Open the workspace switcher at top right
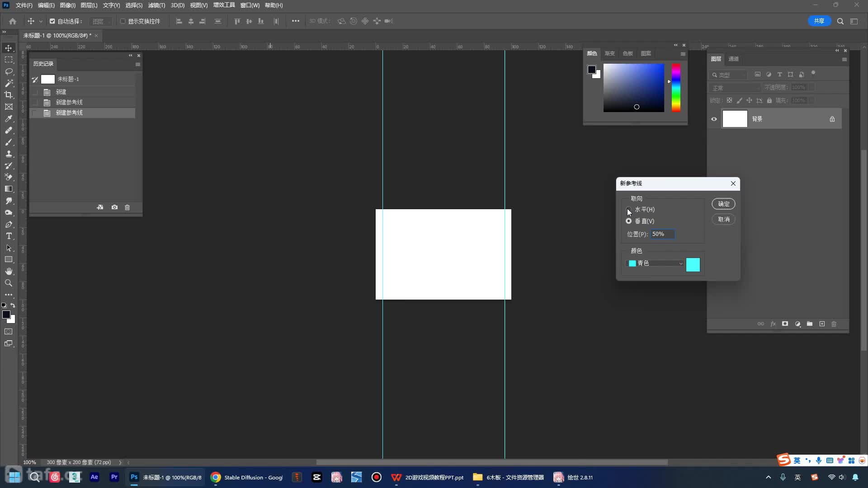 [x=854, y=21]
